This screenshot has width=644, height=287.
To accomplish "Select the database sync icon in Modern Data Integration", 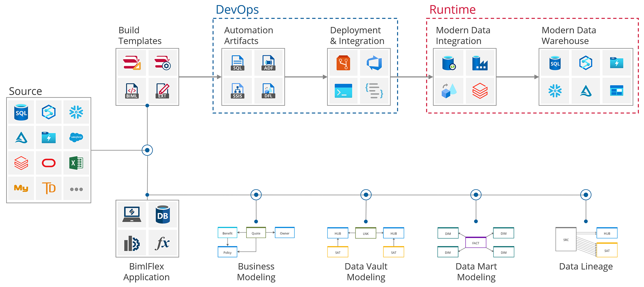I will click(x=449, y=63).
